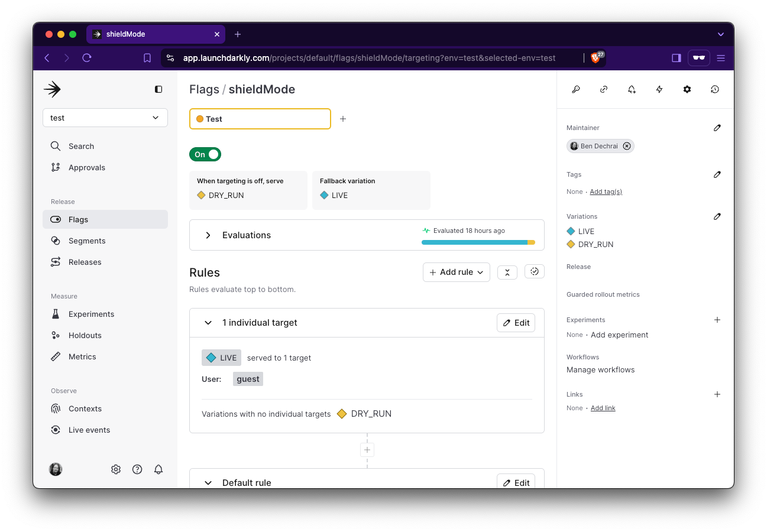Click the evaluation progress bar under Evaluations

[x=477, y=242]
